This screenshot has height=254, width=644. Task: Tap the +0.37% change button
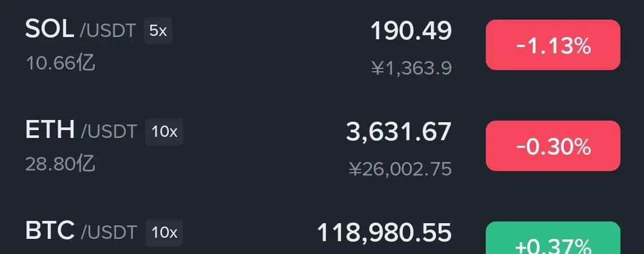pos(553,238)
